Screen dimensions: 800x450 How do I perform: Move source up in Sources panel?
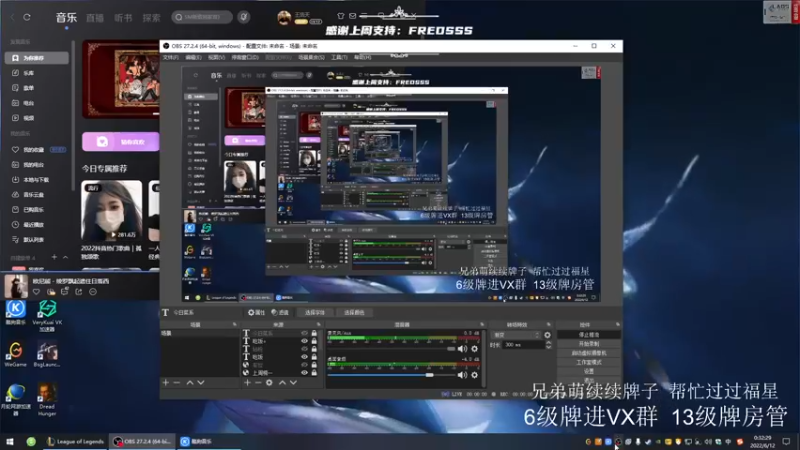[x=282, y=382]
